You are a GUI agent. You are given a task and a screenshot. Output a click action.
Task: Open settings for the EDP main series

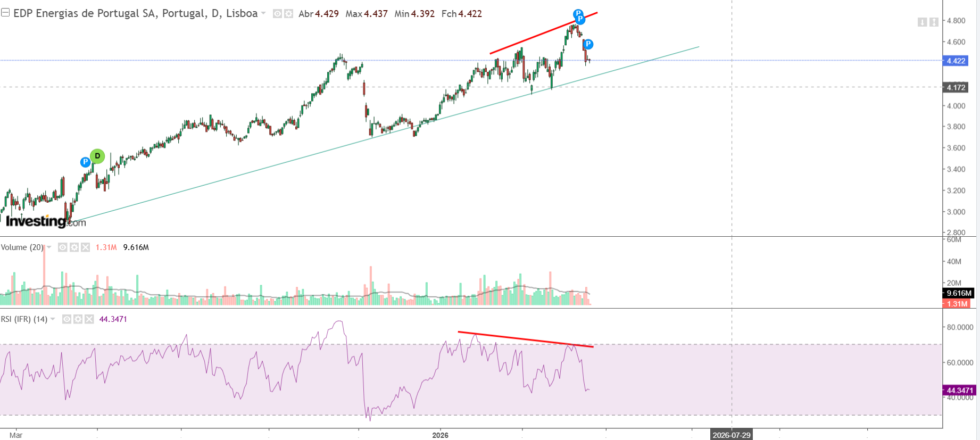pos(288,14)
